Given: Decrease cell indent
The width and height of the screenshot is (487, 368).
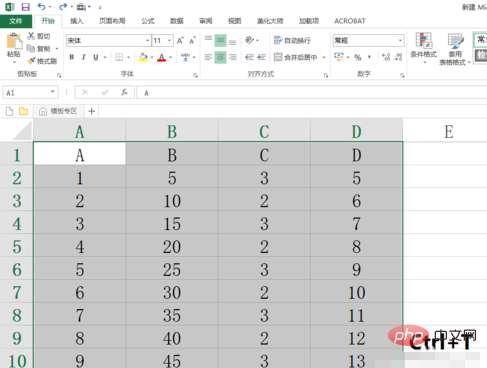Looking at the screenshot, I should pyautogui.click(x=249, y=57).
